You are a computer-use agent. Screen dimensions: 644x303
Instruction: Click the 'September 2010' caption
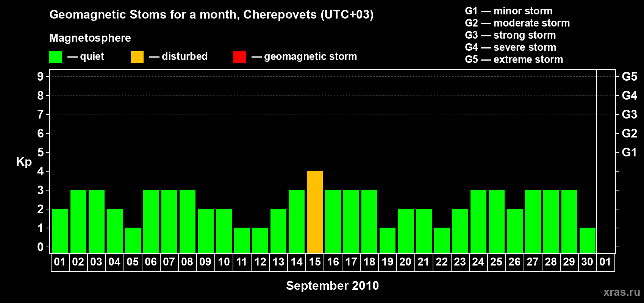click(x=333, y=286)
